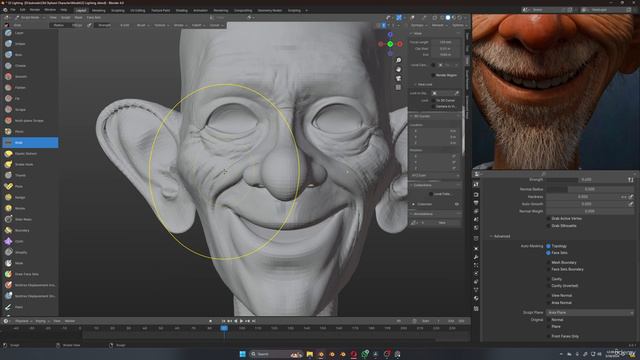Select the Smooth sculpt brush
Screen dimensions: 640x360
coord(30,77)
